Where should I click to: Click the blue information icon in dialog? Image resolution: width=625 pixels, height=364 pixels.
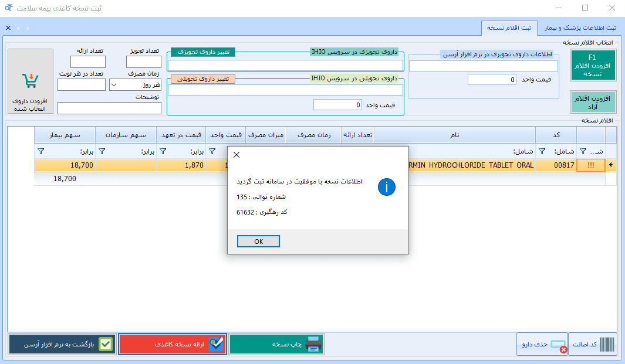[x=387, y=187]
